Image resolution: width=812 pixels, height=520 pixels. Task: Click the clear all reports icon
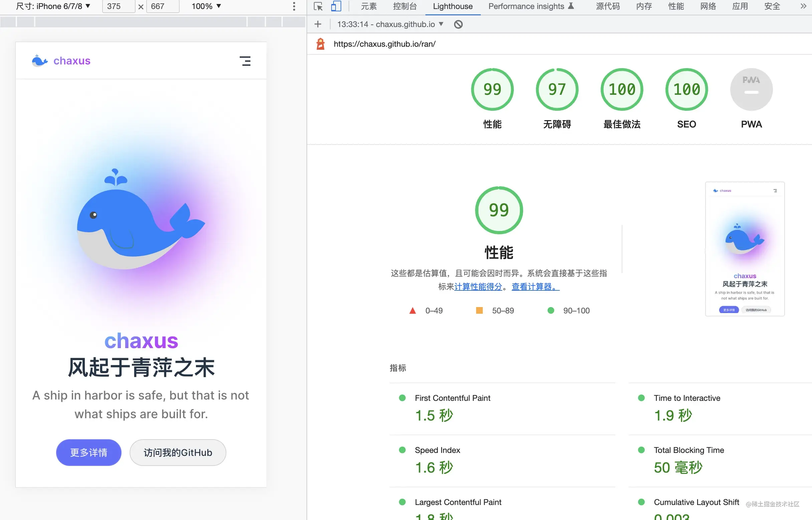tap(458, 24)
